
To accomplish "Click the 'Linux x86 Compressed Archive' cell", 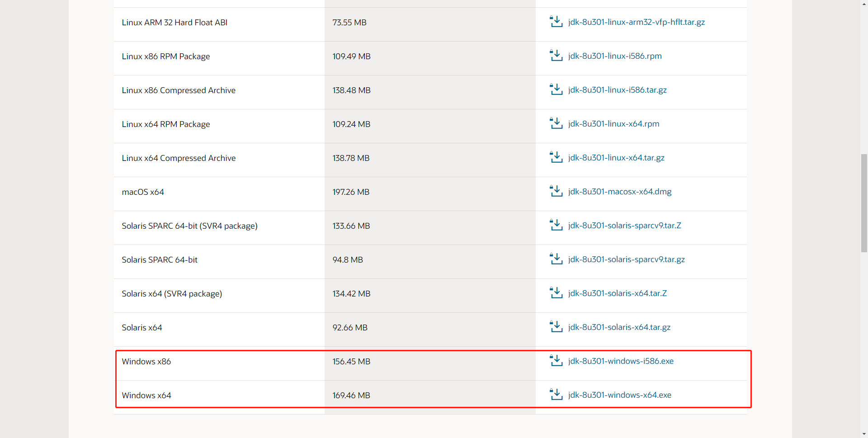I will [219, 92].
